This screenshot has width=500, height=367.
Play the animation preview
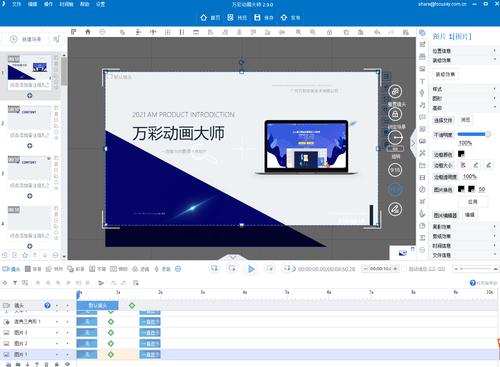pos(251,269)
